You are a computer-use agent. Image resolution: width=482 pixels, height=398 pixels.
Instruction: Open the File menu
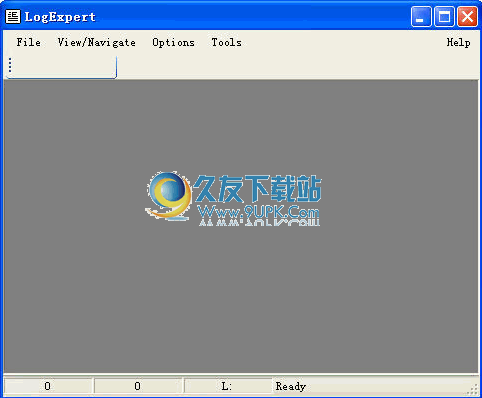(29, 42)
